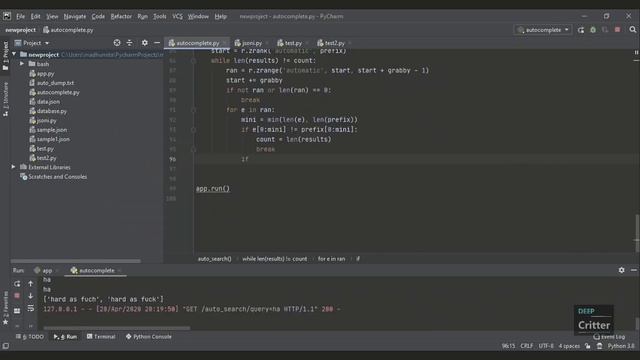Click the Project panel horizontal scrollbar
This screenshot has height=360, width=640.
pyautogui.click(x=76, y=261)
